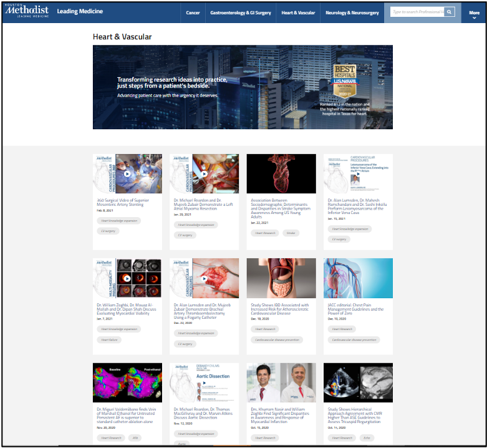Image resolution: width=487 pixels, height=448 pixels.
Task: Click Heart failure tag under Myocardial Viability
Action: pyautogui.click(x=109, y=340)
